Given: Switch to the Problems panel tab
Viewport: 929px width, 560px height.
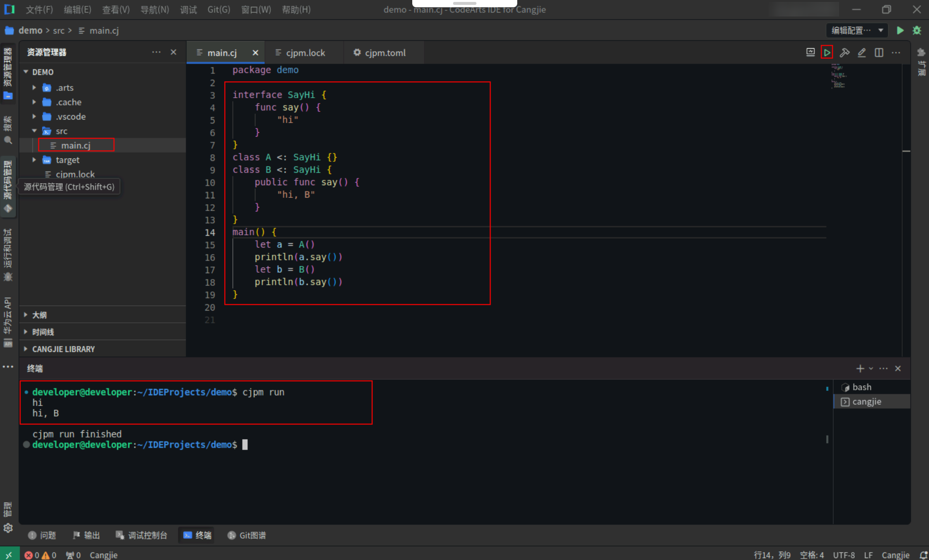Looking at the screenshot, I should click(x=42, y=535).
